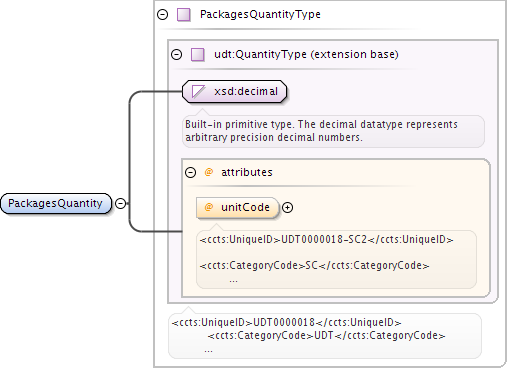Click the attributes header label
Image resolution: width=508 pixels, height=369 pixels.
[x=247, y=172]
